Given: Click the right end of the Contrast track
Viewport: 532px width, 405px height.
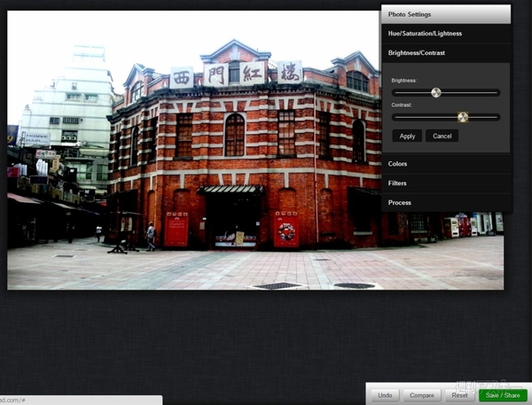Looking at the screenshot, I should (x=497, y=117).
